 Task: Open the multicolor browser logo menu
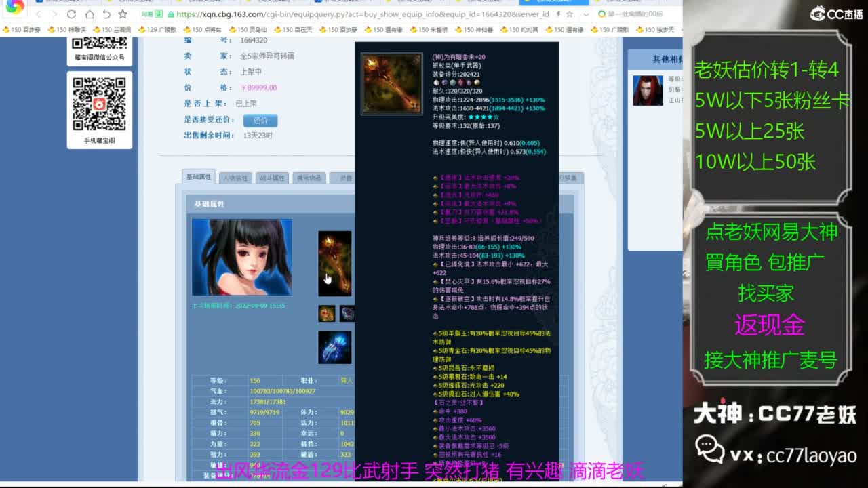point(14,7)
